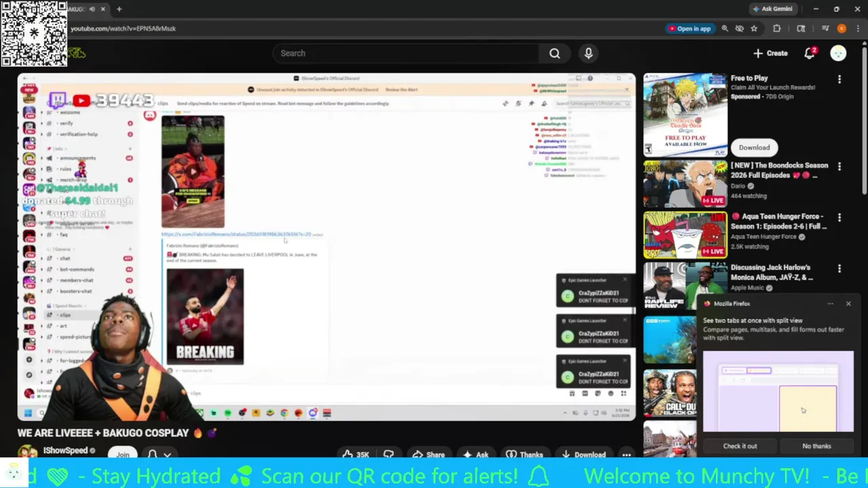Open the media controls music-note icon

pyautogui.click(x=825, y=28)
